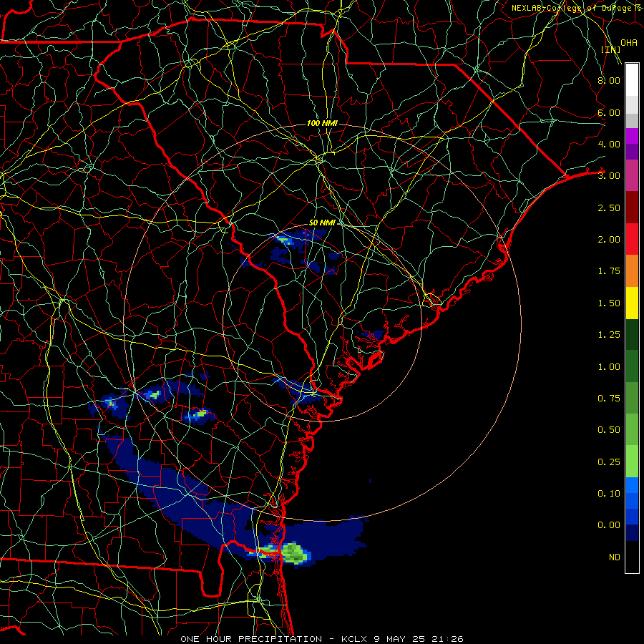Click the 6.00 legend value
The height and width of the screenshot is (644, 644).
(x=609, y=112)
